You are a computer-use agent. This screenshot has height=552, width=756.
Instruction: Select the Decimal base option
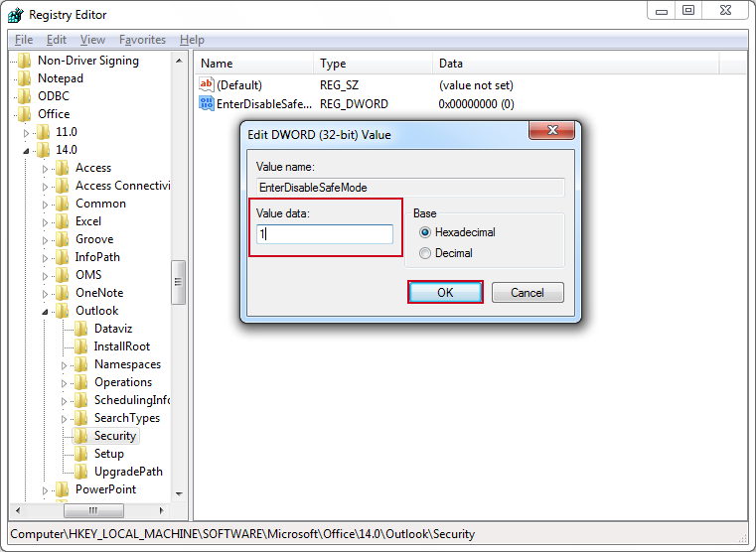pos(425,253)
